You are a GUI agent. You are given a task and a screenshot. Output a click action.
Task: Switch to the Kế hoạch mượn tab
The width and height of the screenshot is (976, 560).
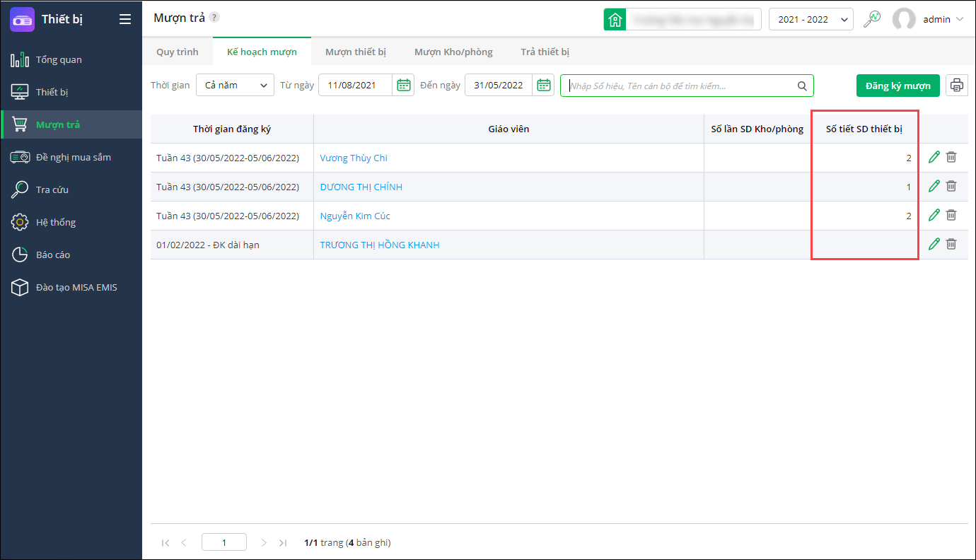(262, 52)
